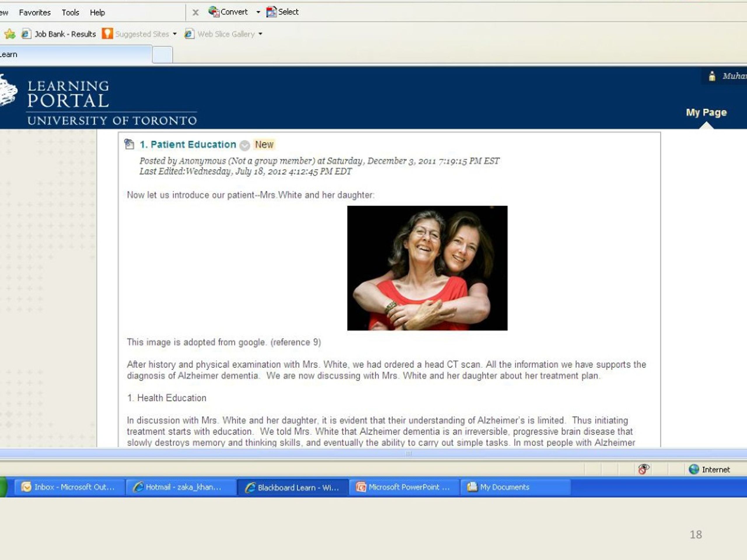Click the photo of Mrs. White and daughter
The width and height of the screenshot is (747, 560).
[x=427, y=268]
